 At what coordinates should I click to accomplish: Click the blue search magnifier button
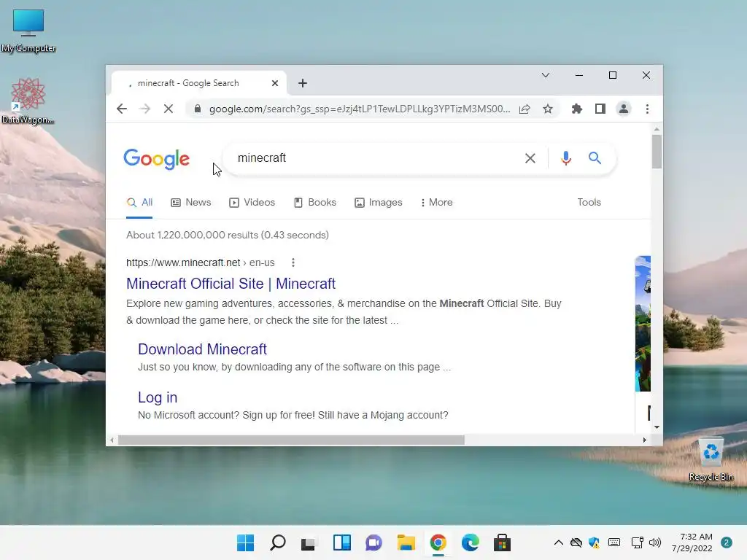pos(595,157)
